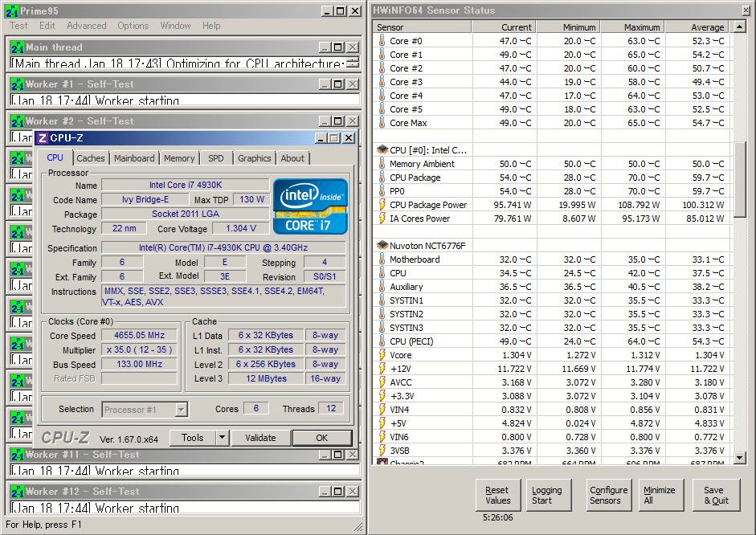
Task: Click the lightning icon next to CPU Package Power
Action: [x=382, y=205]
